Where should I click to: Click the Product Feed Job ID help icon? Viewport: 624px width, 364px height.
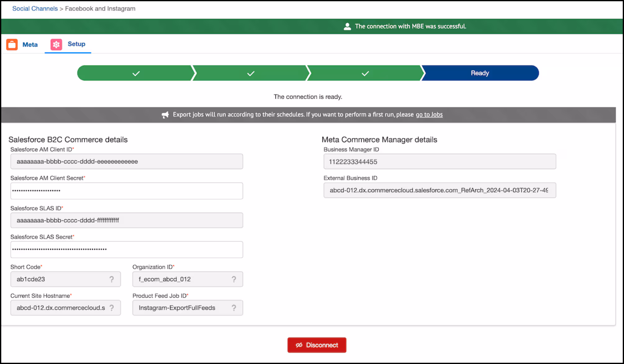[x=234, y=308]
